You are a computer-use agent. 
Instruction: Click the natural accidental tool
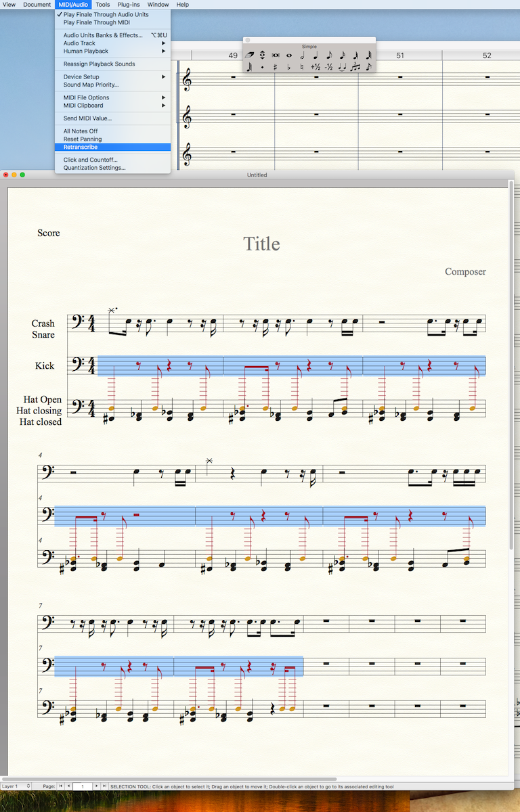tap(302, 67)
